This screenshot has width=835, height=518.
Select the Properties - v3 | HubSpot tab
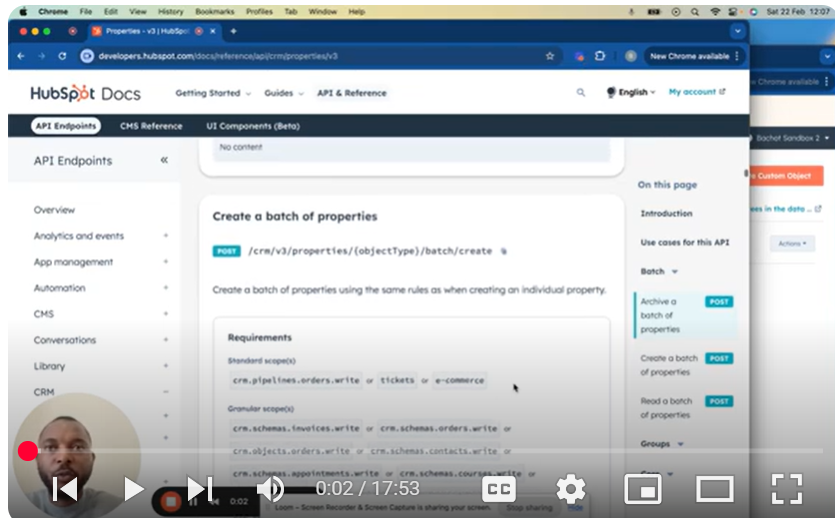point(147,31)
